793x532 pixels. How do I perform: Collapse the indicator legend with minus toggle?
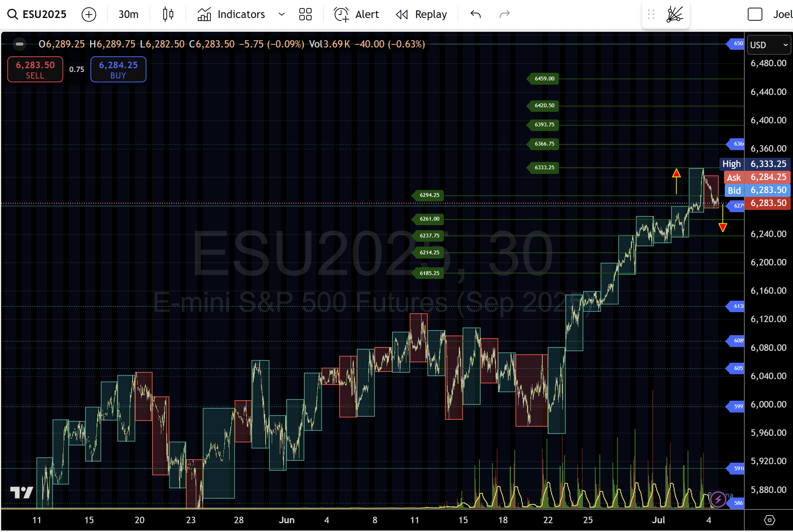[x=20, y=44]
